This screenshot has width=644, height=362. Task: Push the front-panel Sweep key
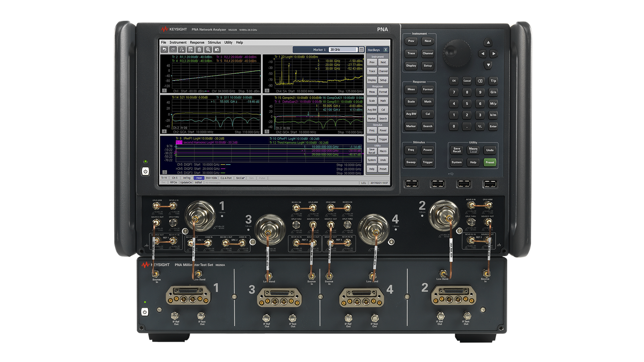coord(411,162)
